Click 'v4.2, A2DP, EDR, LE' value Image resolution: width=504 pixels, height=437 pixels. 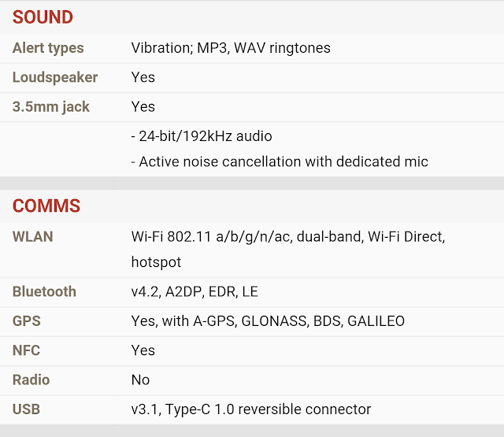(x=195, y=291)
